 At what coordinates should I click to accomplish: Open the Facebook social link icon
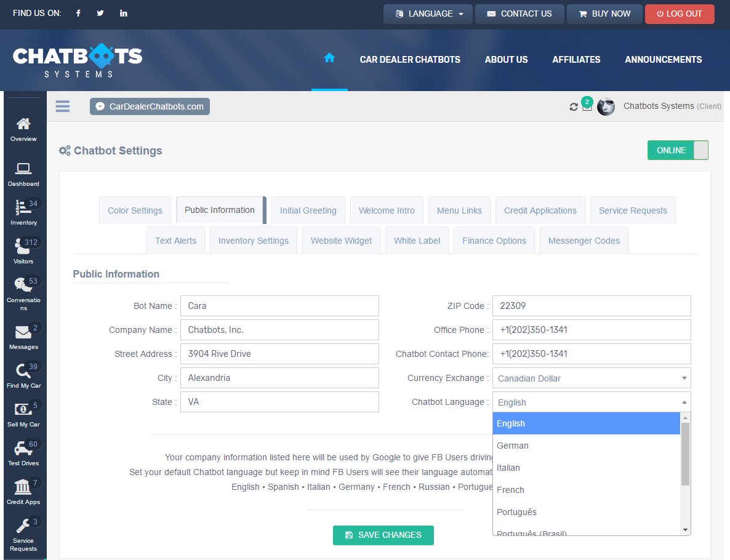click(78, 13)
